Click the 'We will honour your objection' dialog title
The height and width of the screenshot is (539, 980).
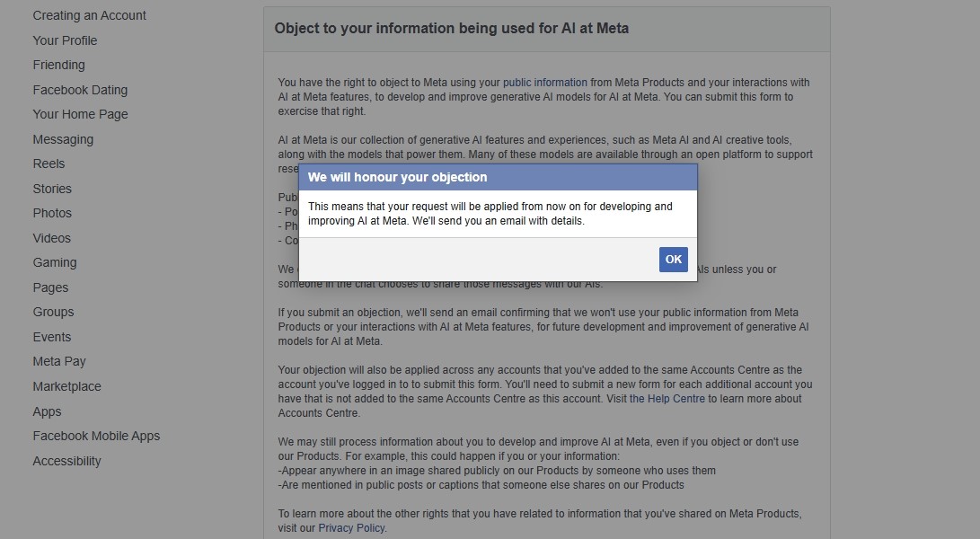(x=398, y=178)
